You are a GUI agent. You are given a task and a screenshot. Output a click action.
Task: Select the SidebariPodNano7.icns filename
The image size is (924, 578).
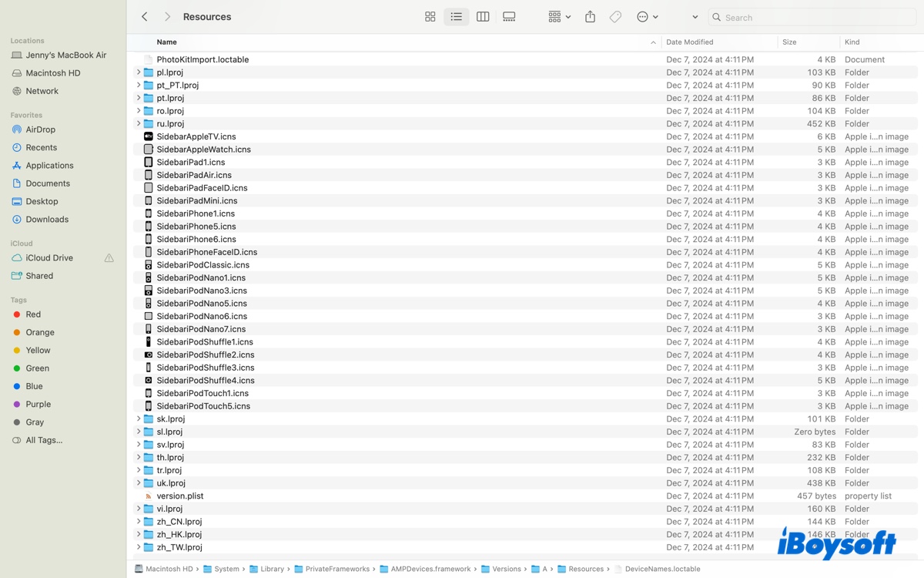click(201, 329)
